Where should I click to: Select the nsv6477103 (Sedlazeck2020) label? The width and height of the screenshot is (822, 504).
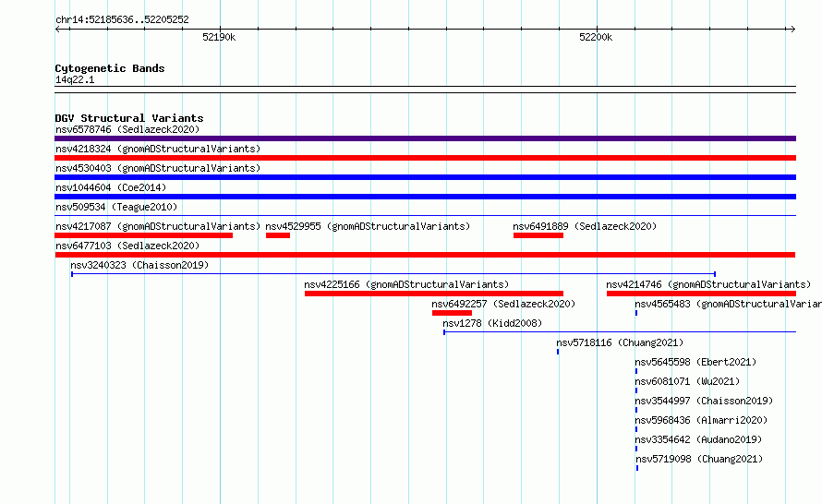pos(127,246)
